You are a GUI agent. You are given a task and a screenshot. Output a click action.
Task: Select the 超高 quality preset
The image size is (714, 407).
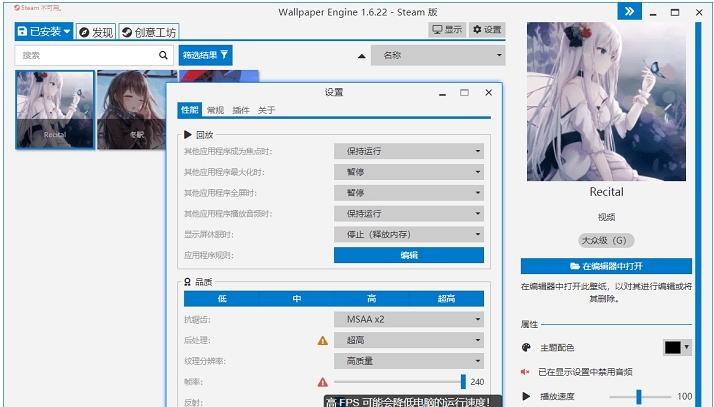[x=446, y=299]
